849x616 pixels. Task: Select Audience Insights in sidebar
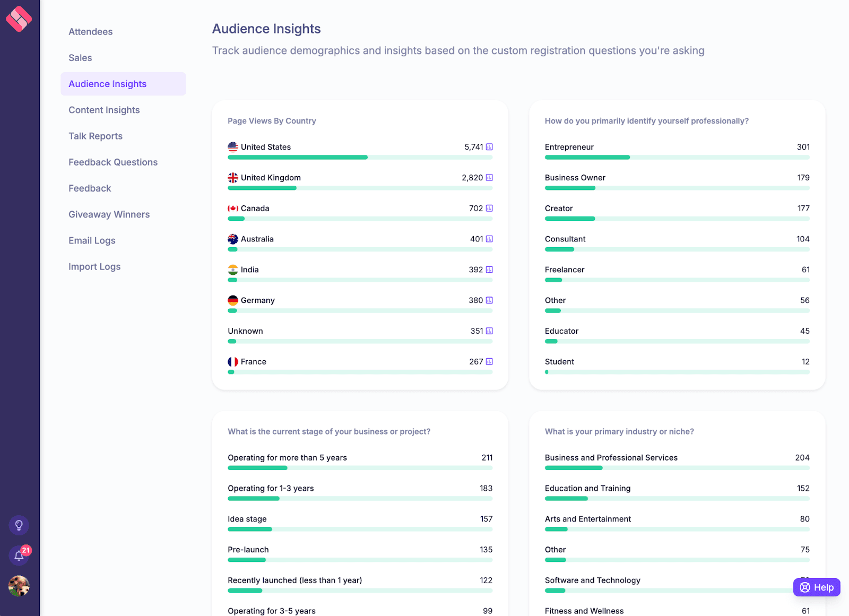click(123, 84)
